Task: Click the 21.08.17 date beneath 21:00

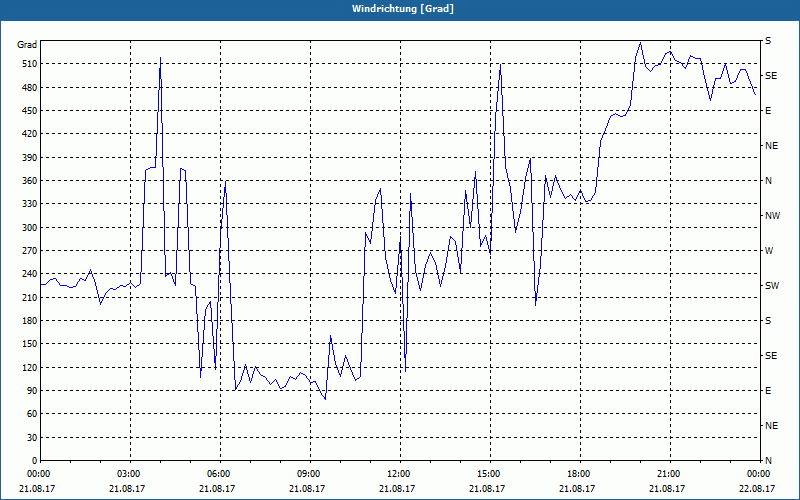Action: [x=667, y=488]
